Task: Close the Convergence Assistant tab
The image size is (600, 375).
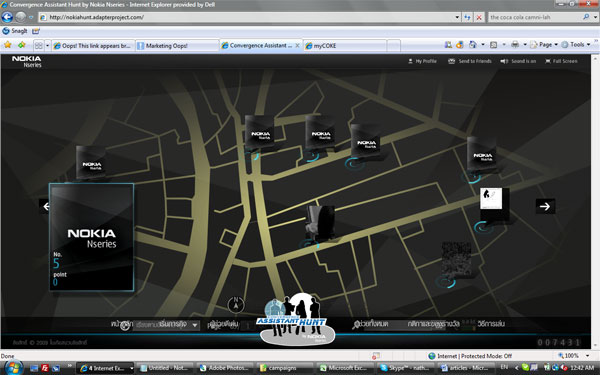Action: pyautogui.click(x=297, y=45)
